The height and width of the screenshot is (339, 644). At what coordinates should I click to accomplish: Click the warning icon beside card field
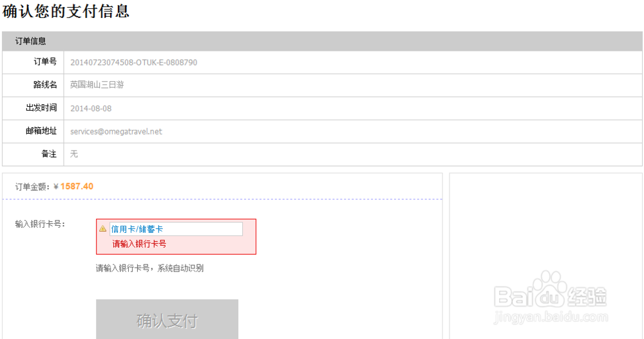102,228
